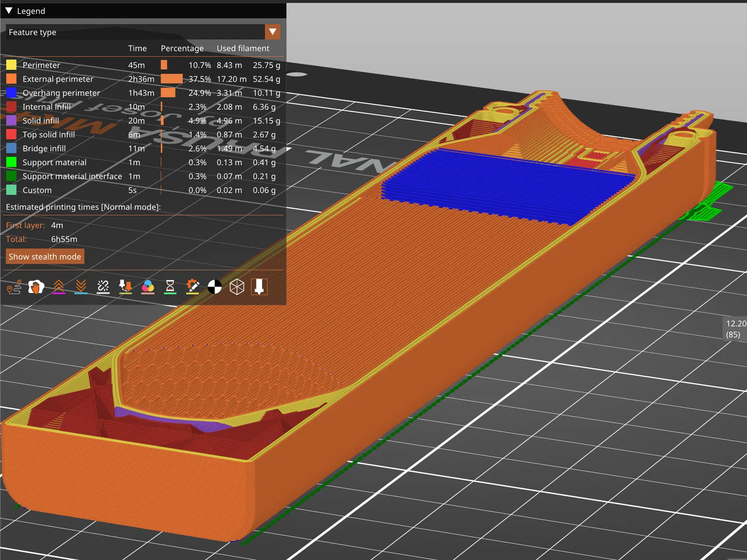Click the External perimeter legend label

pos(58,79)
